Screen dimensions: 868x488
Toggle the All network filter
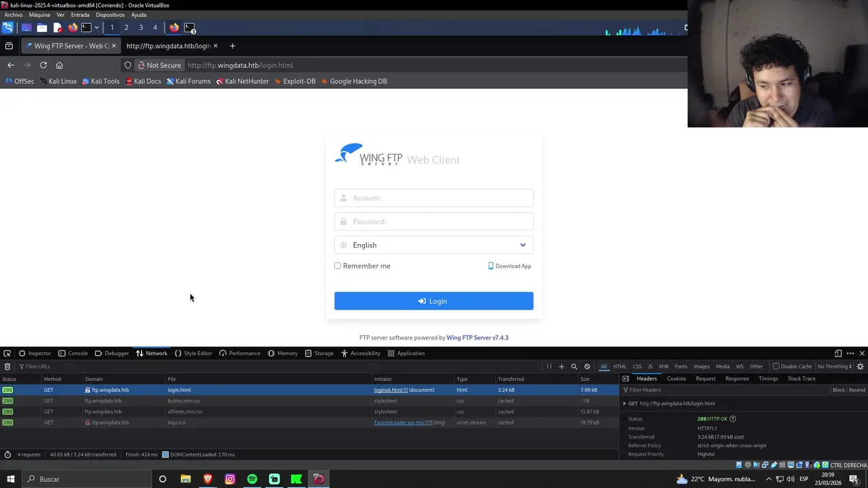pyautogui.click(x=604, y=367)
